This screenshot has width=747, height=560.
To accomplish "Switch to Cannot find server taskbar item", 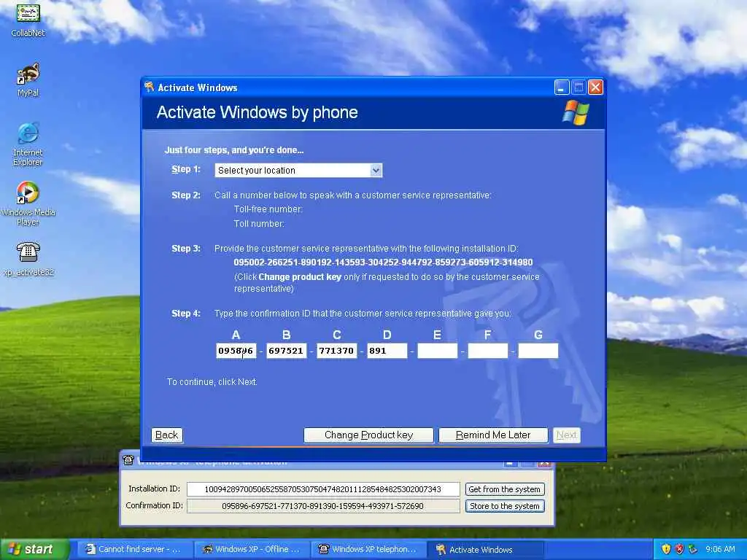I will point(133,550).
